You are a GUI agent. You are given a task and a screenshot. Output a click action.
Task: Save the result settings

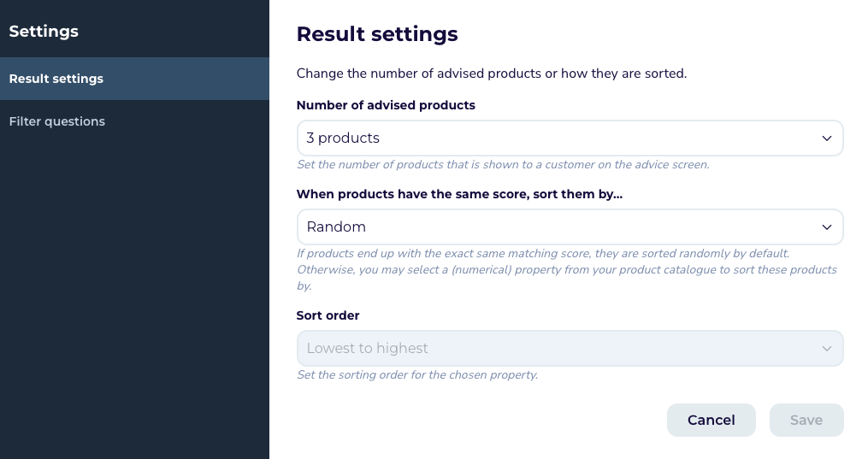(x=806, y=421)
